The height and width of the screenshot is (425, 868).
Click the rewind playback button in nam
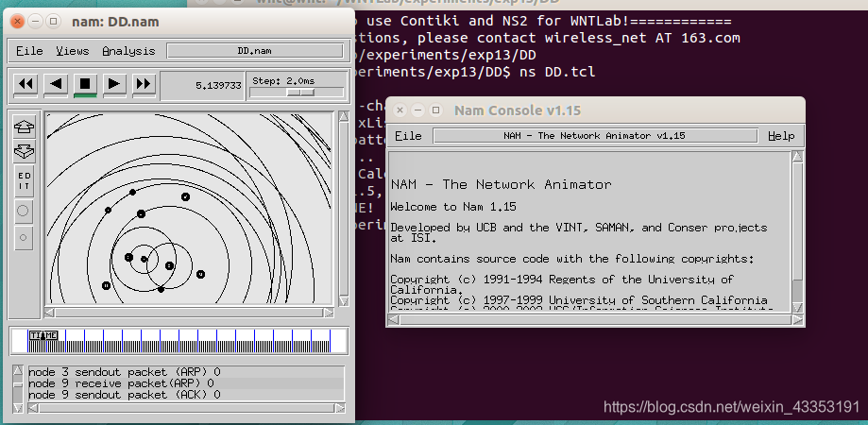pyautogui.click(x=26, y=84)
